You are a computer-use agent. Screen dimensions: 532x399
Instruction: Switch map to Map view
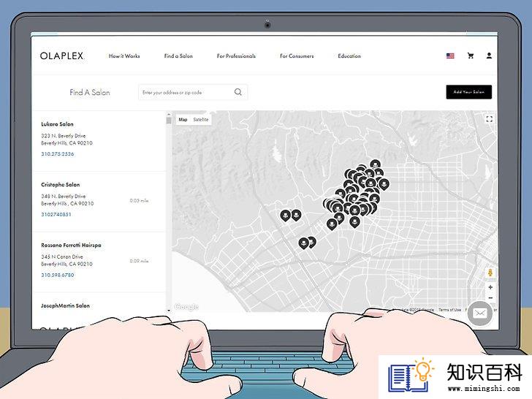(x=183, y=119)
